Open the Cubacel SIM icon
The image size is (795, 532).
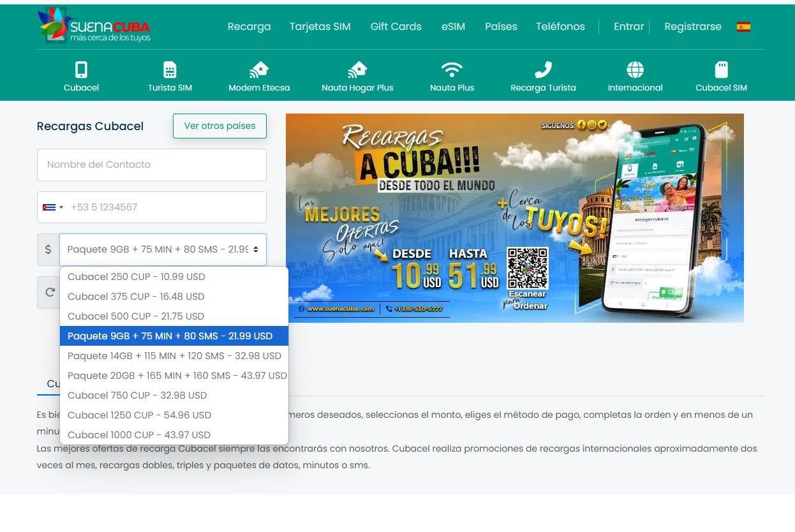pyautogui.click(x=721, y=70)
